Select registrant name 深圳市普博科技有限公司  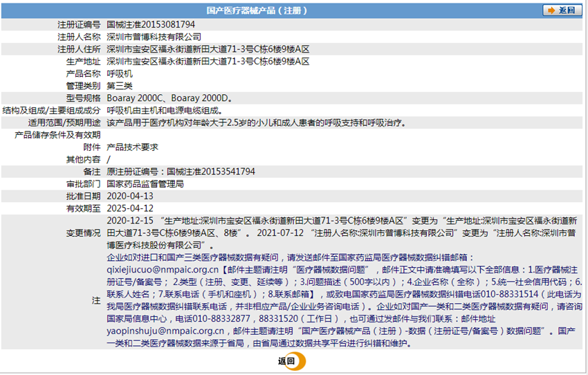[154, 37]
